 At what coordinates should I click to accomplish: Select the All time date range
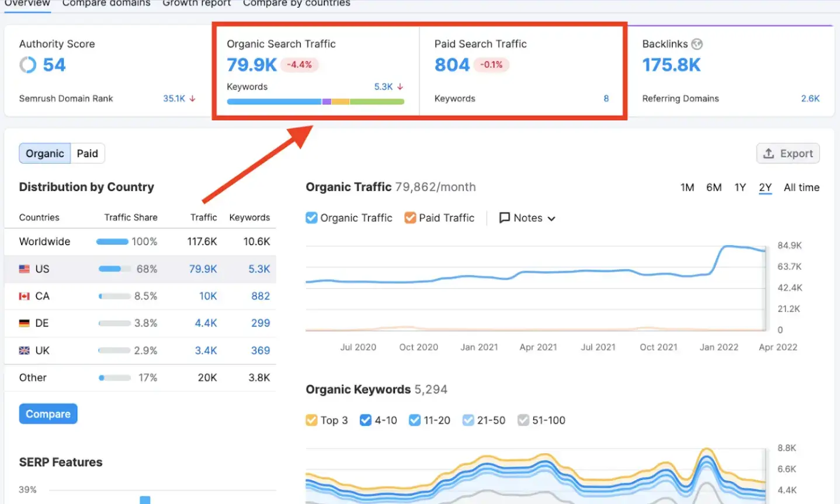point(801,187)
